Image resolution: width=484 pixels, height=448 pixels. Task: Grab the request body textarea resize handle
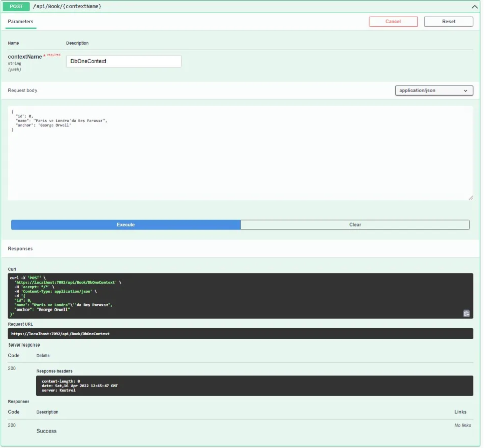tap(470, 198)
